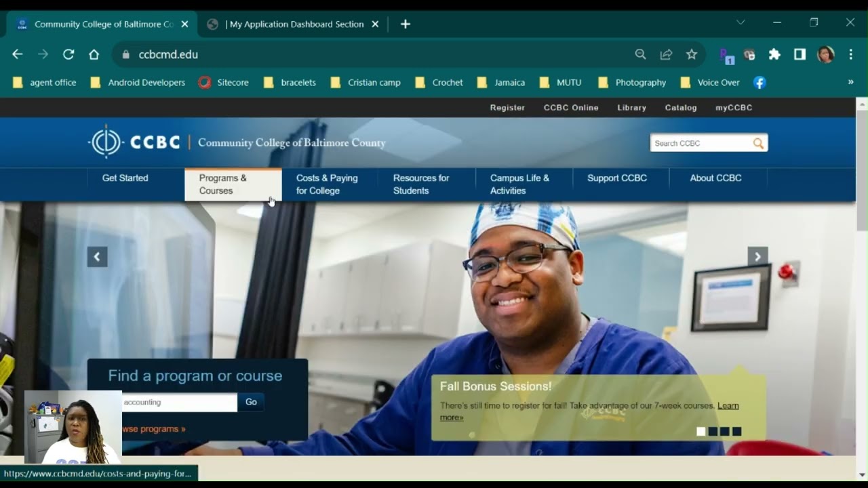This screenshot has height=488, width=868.
Task: Show more bookmarks with the double chevron
Action: click(x=850, y=82)
